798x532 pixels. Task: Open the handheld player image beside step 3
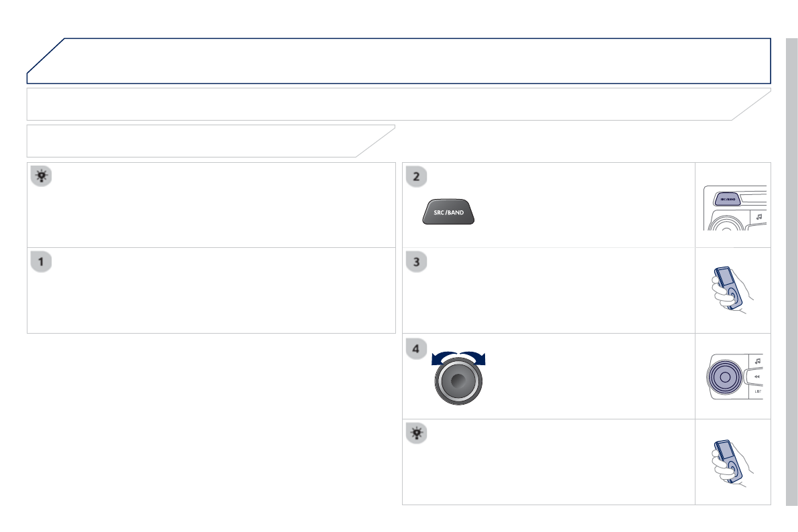[x=729, y=291]
